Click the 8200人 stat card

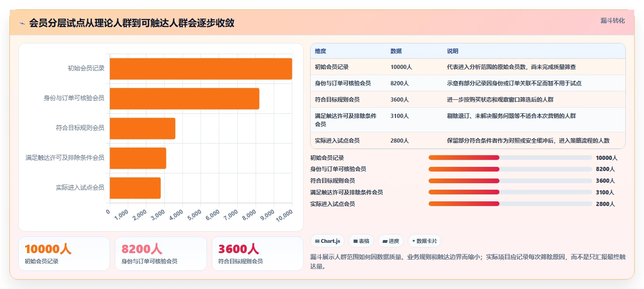click(x=160, y=254)
